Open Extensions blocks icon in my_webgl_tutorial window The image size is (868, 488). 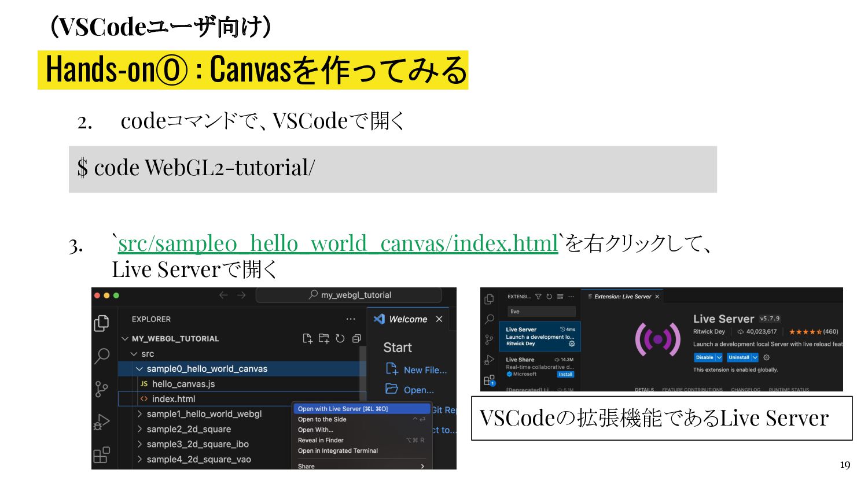click(102, 455)
